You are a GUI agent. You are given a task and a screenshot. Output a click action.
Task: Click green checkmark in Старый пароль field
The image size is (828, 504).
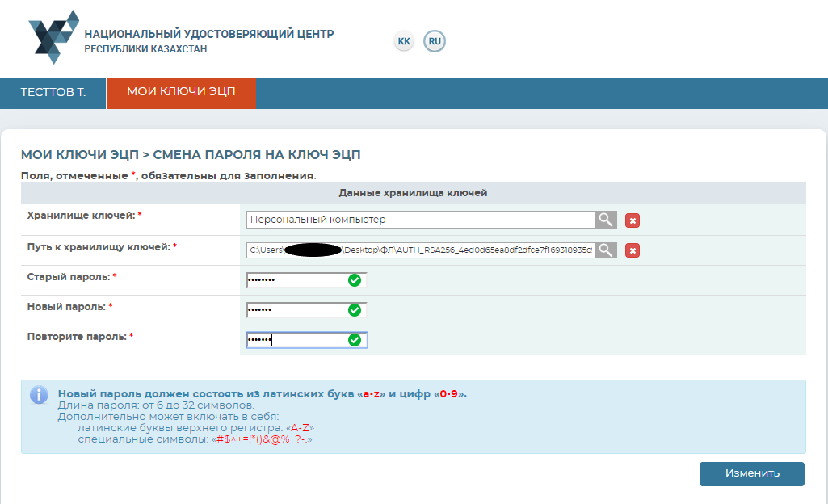coord(354,280)
